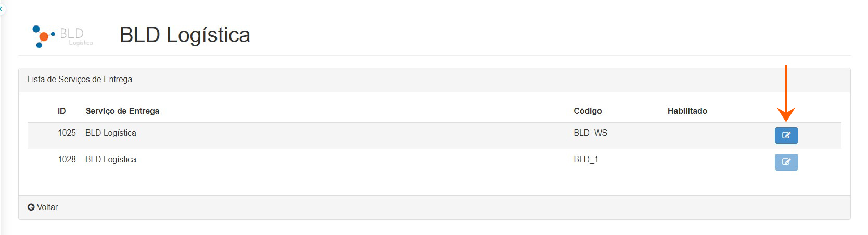
Task: Click the BLD_WS code cell
Action: 590,133
